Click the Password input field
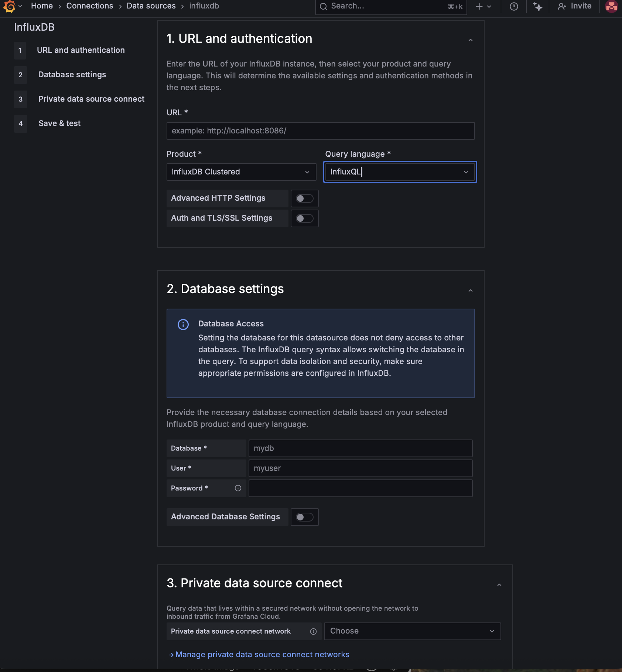 coord(360,488)
